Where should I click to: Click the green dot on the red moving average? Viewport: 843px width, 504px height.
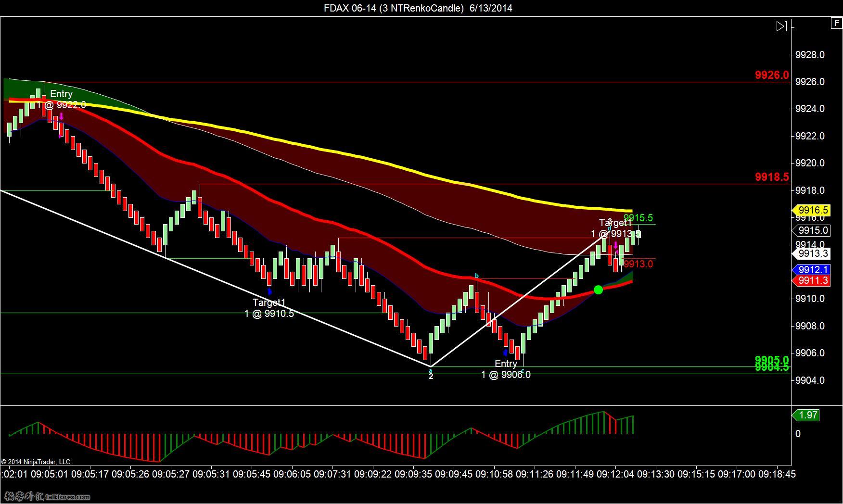click(x=598, y=290)
